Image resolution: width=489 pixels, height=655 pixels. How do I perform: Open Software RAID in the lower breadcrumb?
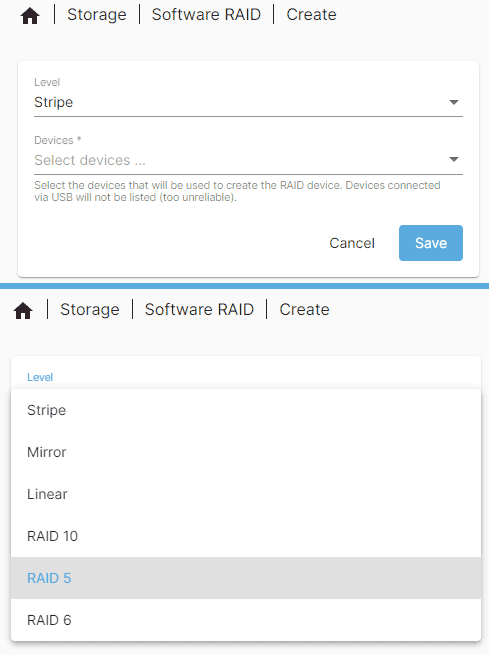pyautogui.click(x=199, y=310)
